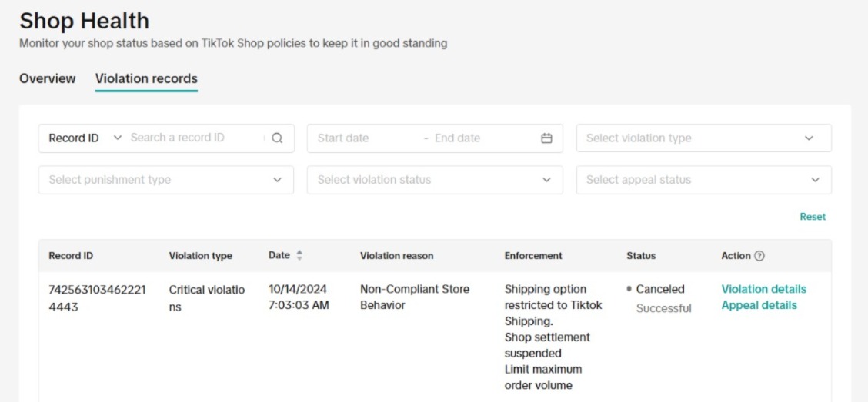Click the Canceled status in the row
Screen dimensions: 868x402
click(659, 289)
